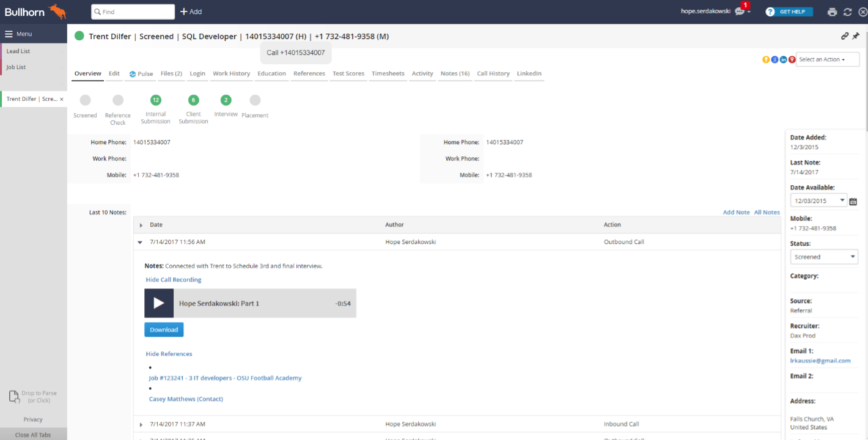The image size is (868, 440).
Task: Open the Test Scores tab
Action: tap(348, 73)
